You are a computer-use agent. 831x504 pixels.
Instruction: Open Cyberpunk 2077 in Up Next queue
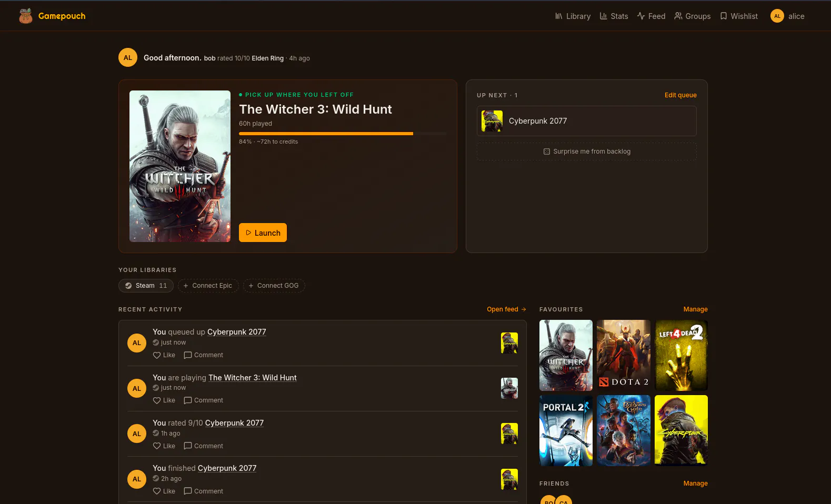tap(587, 121)
